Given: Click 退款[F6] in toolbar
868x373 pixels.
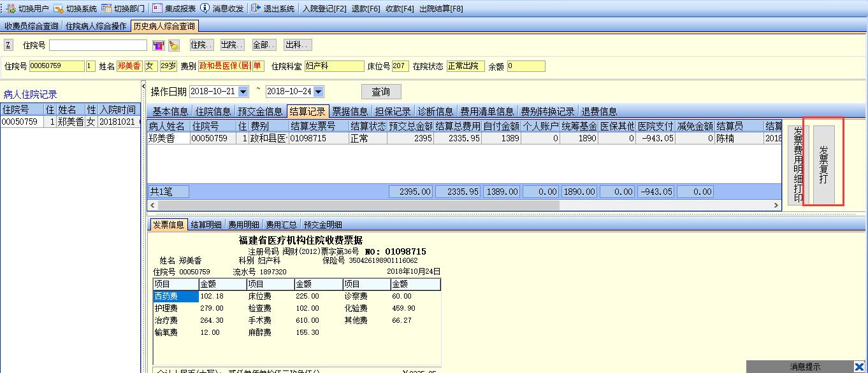Looking at the screenshot, I should point(366,9).
